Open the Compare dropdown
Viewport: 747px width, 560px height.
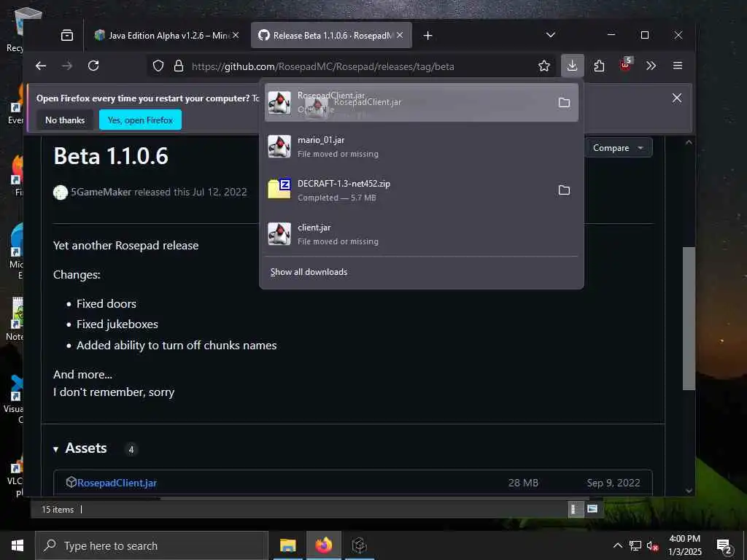(618, 148)
